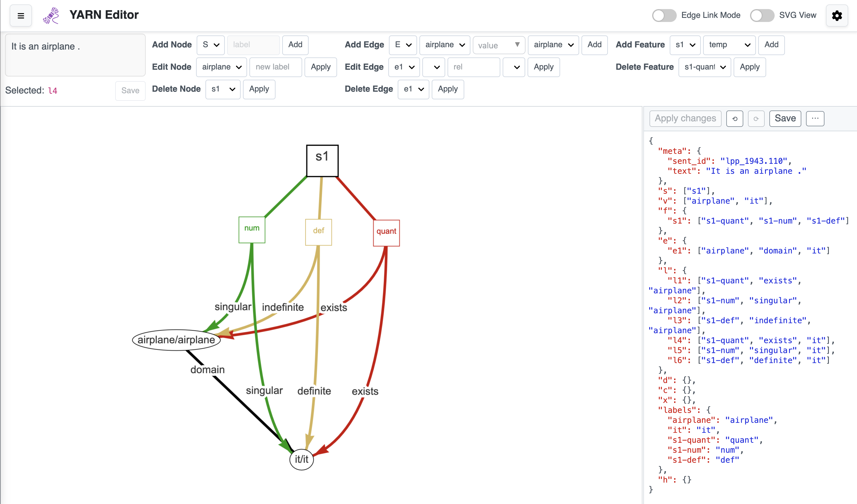Open the Add Node type dropdown

coord(210,45)
